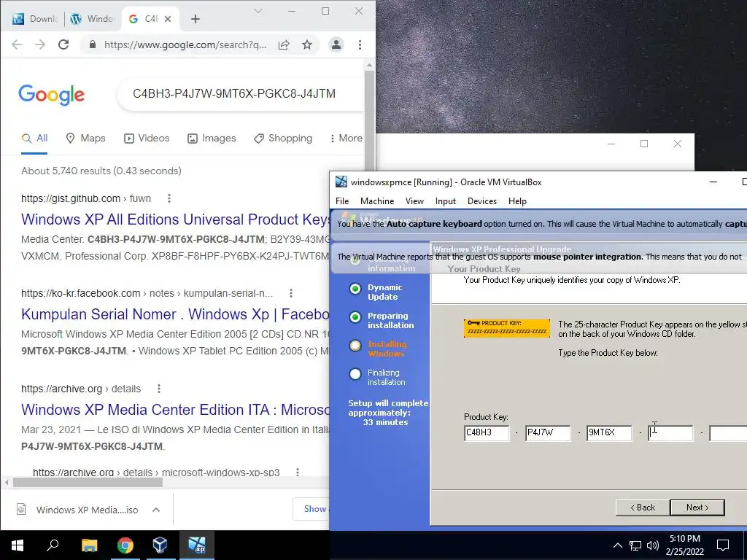Reload the Google search page
Viewport: 747px width, 560px height.
tap(63, 44)
